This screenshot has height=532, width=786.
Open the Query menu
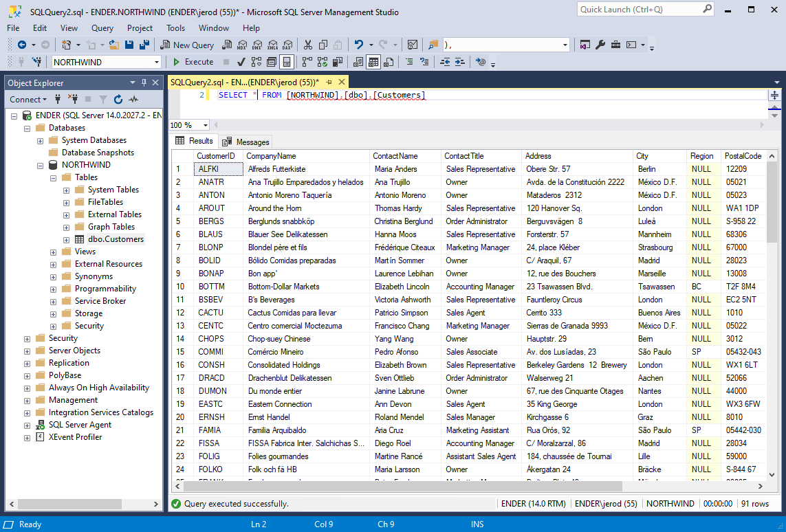click(x=102, y=28)
